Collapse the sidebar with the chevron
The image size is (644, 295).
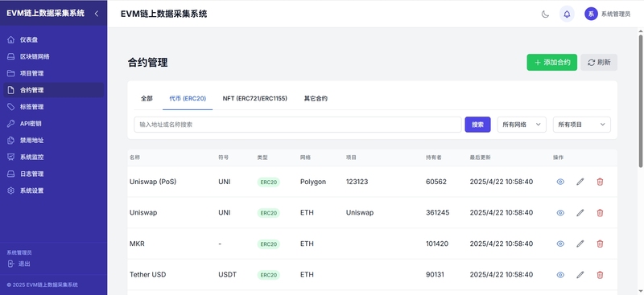click(x=97, y=14)
